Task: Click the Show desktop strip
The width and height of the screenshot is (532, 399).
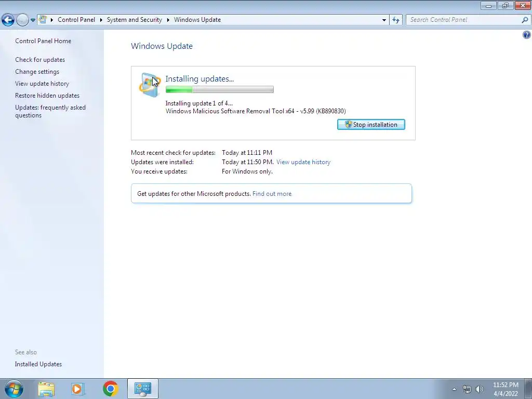Action: (x=528, y=389)
